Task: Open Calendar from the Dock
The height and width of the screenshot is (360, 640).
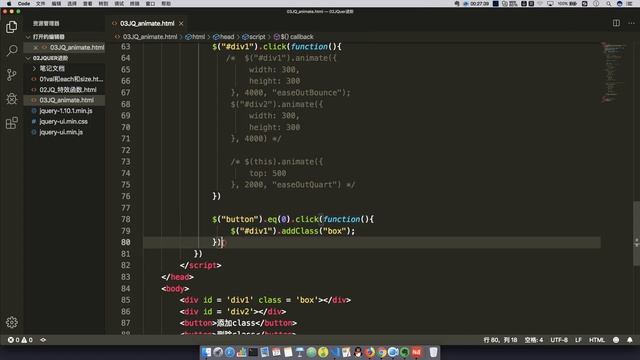Action: [276, 352]
